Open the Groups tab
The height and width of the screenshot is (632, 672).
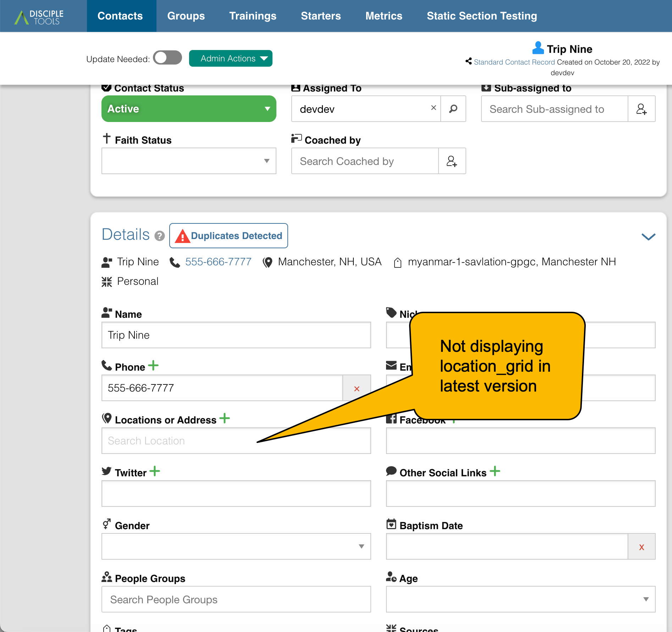(186, 16)
